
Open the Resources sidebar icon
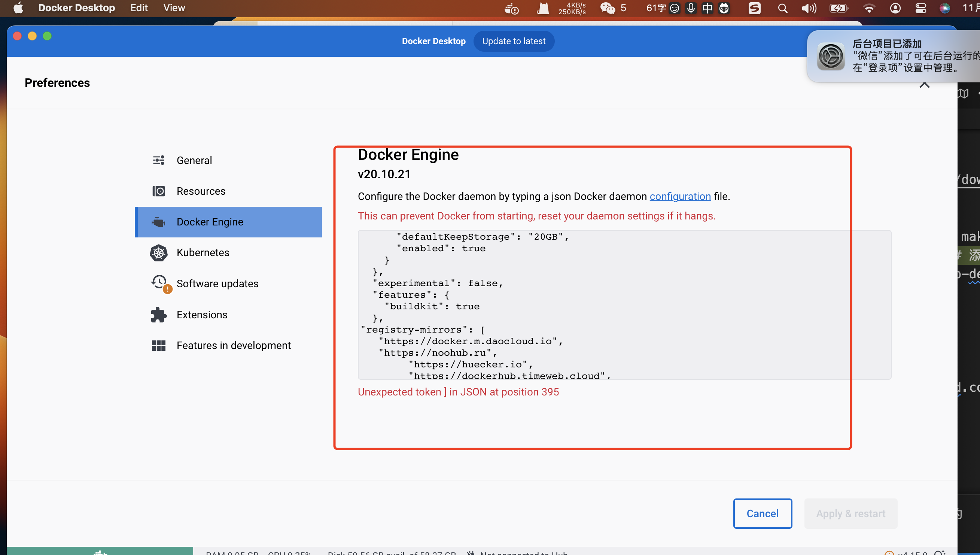click(158, 191)
